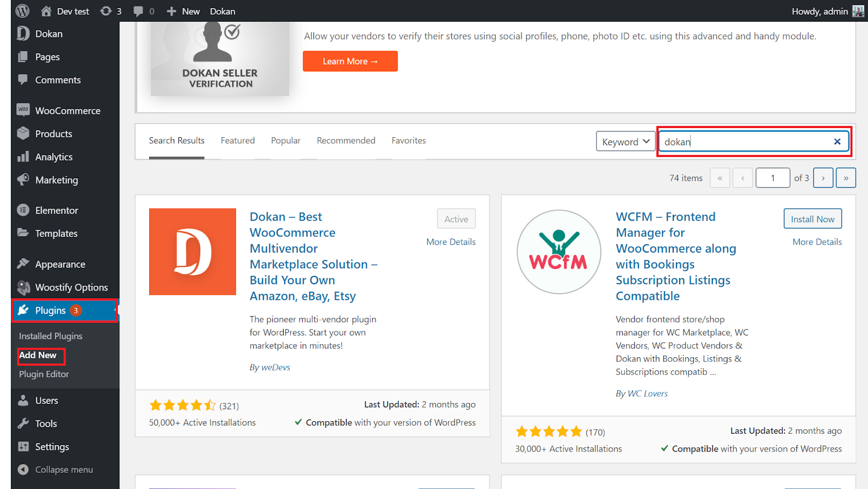Click the plus icon beside New
The width and height of the screenshot is (868, 489).
[x=171, y=11]
